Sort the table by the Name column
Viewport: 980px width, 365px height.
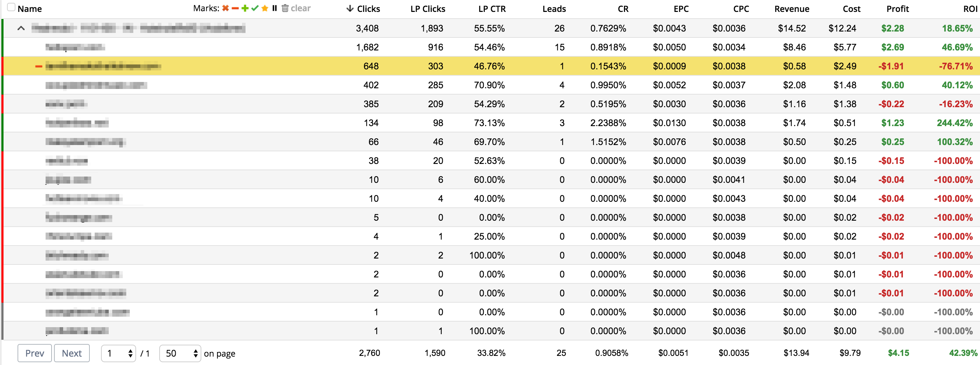(x=30, y=9)
